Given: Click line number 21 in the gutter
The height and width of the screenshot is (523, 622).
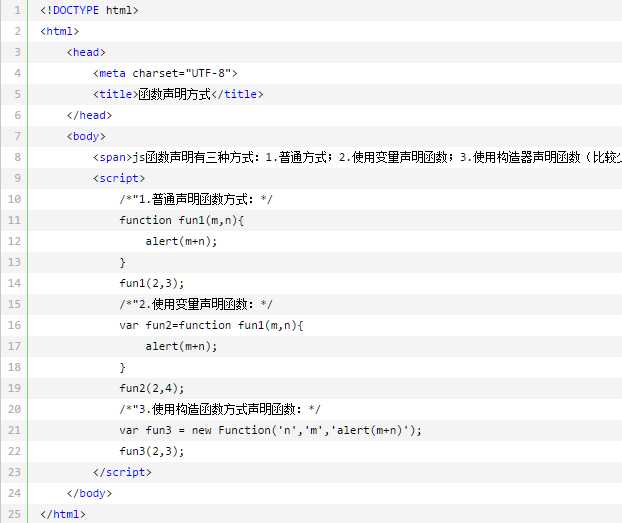Looking at the screenshot, I should click(14, 430).
